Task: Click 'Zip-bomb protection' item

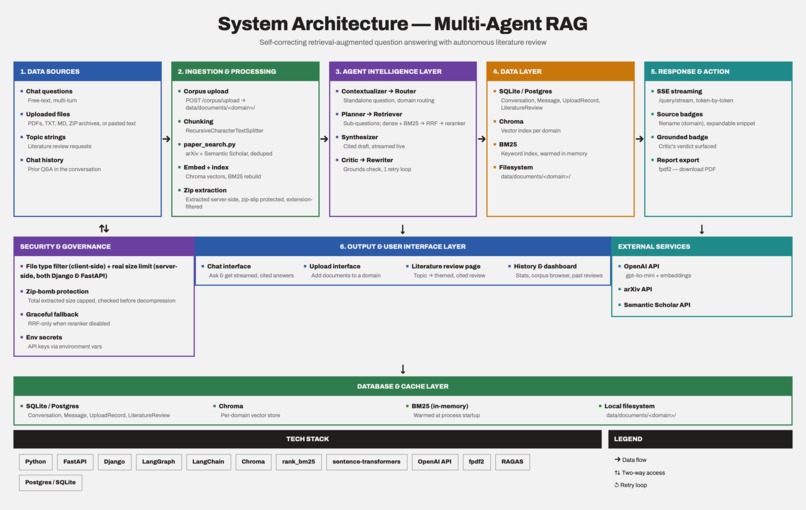Action: point(57,291)
